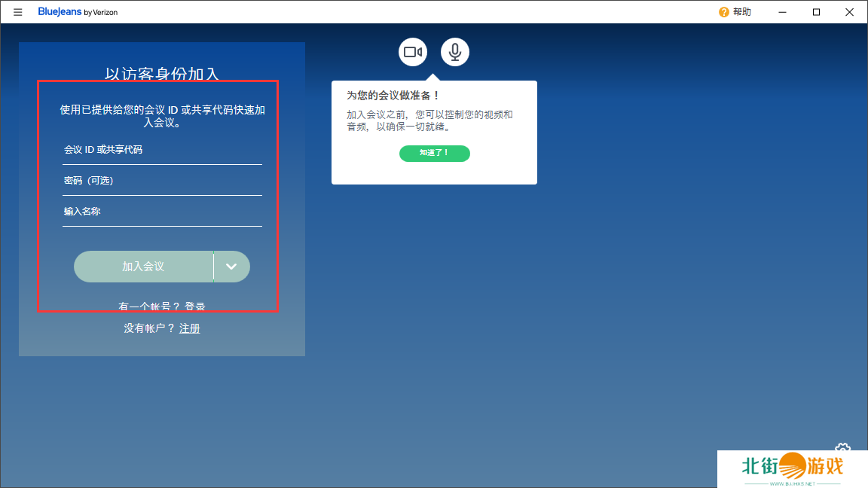Viewport: 868px width, 488px height.
Task: Click the 以访客身份加入 panel heading
Action: pyautogui.click(x=162, y=74)
